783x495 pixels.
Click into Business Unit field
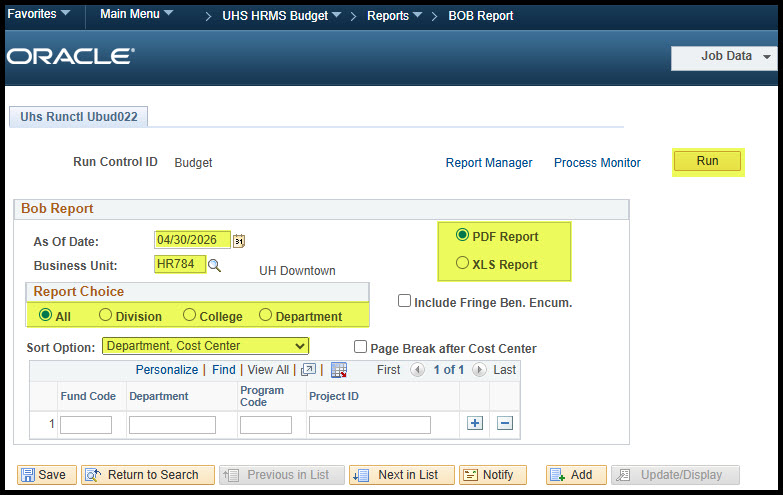coord(180,264)
